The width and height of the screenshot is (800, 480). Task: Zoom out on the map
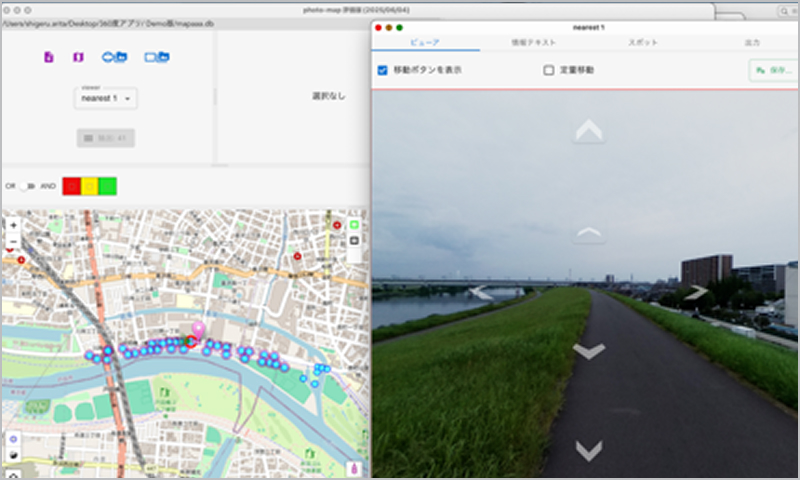pos(13,240)
